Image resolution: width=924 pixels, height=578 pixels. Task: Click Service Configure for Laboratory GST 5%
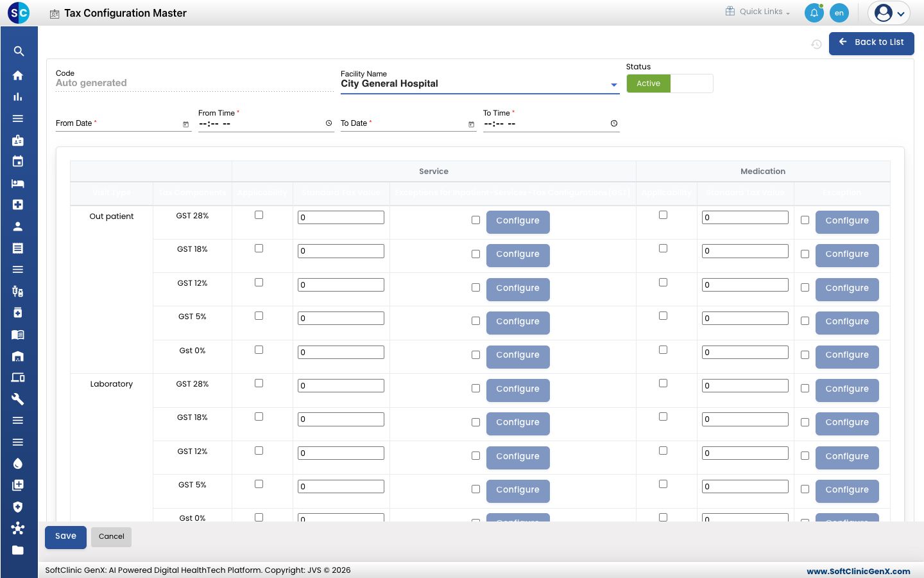518,491
